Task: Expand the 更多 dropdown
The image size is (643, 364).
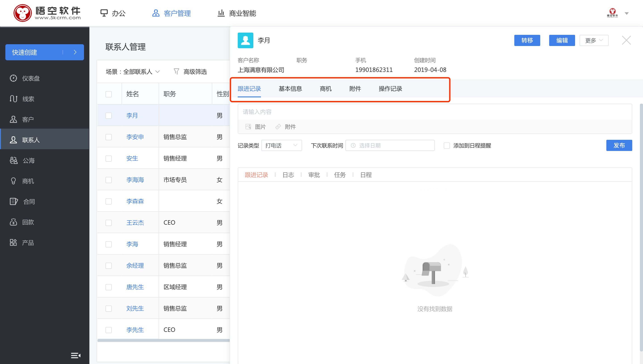Action: (x=594, y=40)
